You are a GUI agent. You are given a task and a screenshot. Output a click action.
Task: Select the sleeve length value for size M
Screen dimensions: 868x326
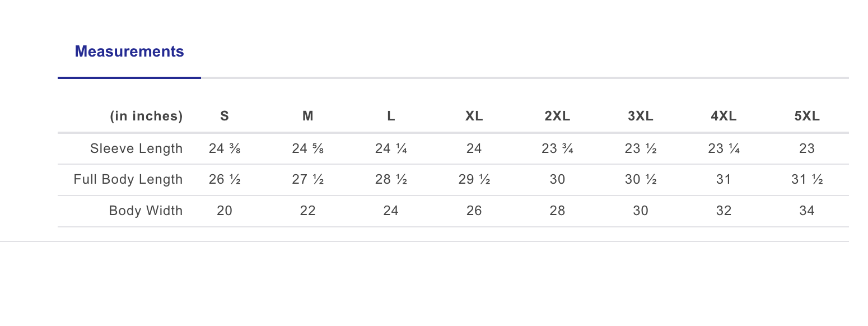tap(307, 148)
